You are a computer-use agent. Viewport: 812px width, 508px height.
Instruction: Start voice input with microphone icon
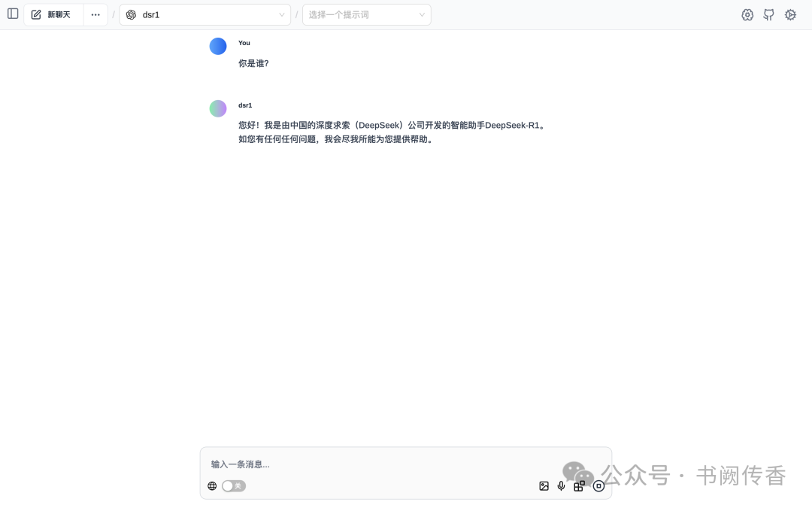[x=561, y=485]
